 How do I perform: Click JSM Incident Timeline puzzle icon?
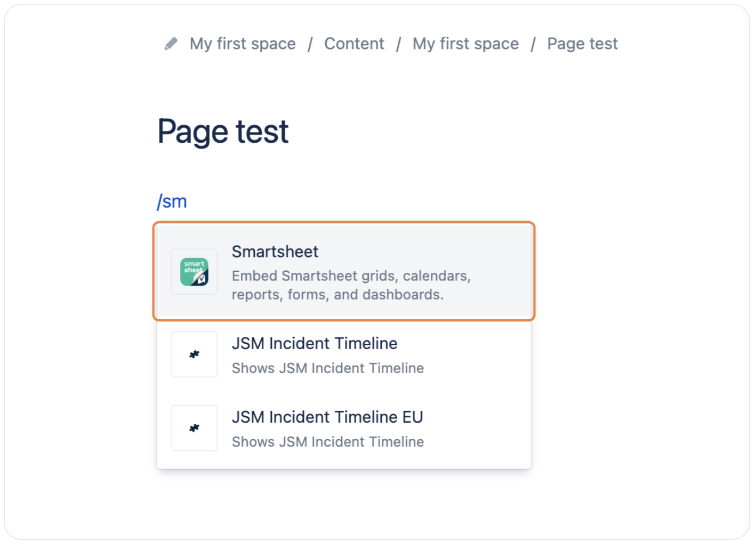pos(194,355)
